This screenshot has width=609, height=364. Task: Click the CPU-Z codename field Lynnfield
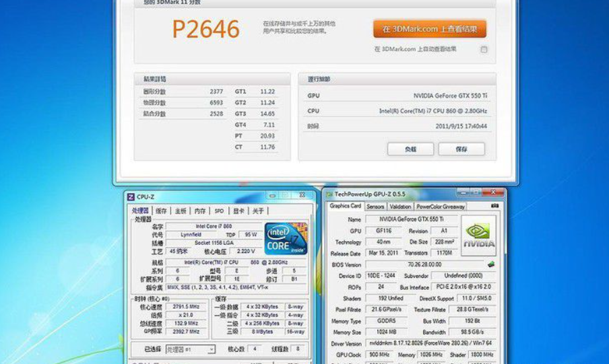pos(191,235)
